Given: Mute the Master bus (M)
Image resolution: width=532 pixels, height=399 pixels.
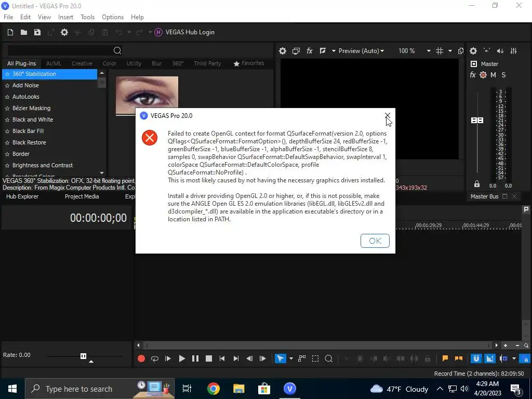Looking at the screenshot, I should (x=494, y=75).
